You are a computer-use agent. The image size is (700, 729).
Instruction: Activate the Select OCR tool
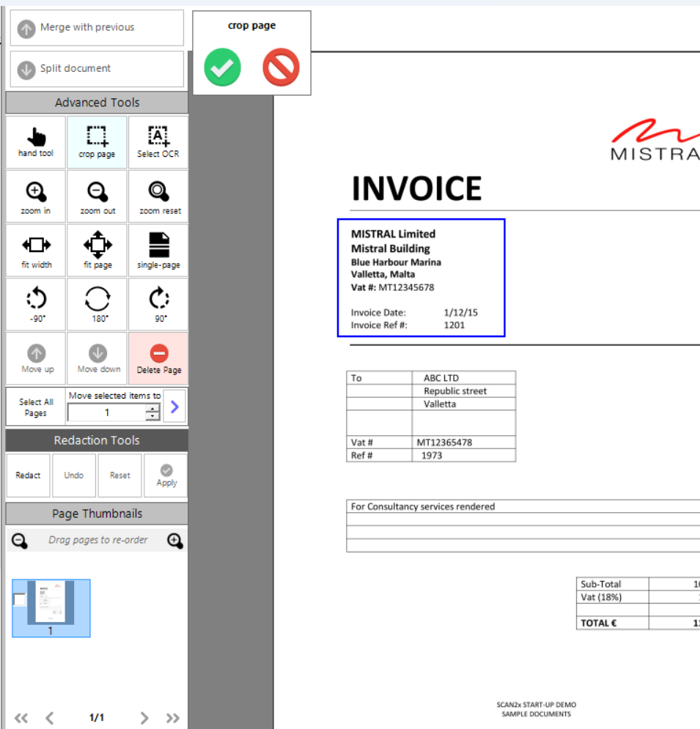158,141
